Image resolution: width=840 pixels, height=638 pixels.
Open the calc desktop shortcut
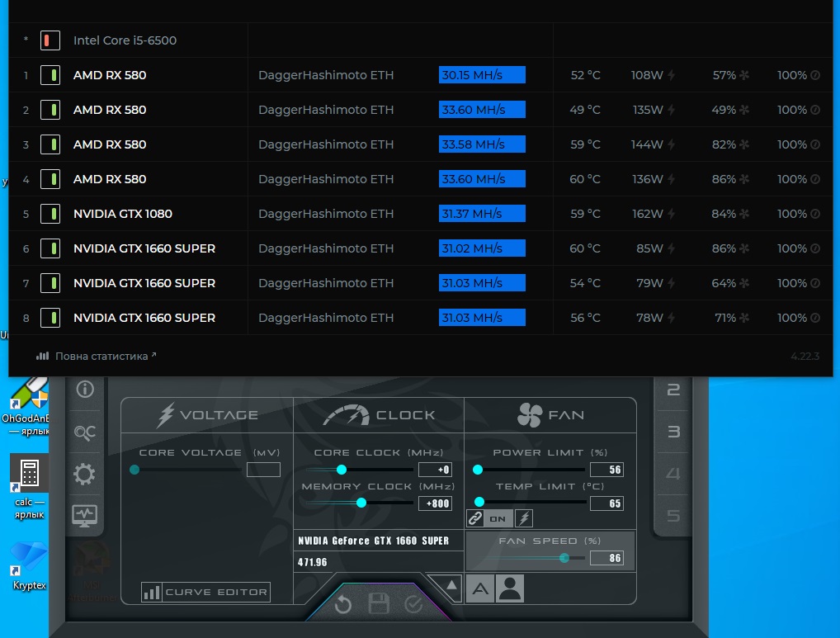pyautogui.click(x=29, y=487)
